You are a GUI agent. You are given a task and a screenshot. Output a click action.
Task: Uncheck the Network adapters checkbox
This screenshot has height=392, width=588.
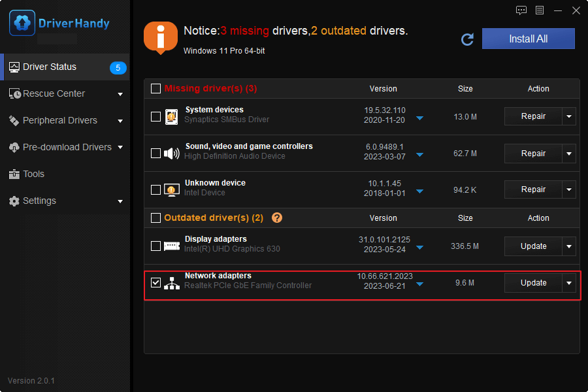click(155, 282)
